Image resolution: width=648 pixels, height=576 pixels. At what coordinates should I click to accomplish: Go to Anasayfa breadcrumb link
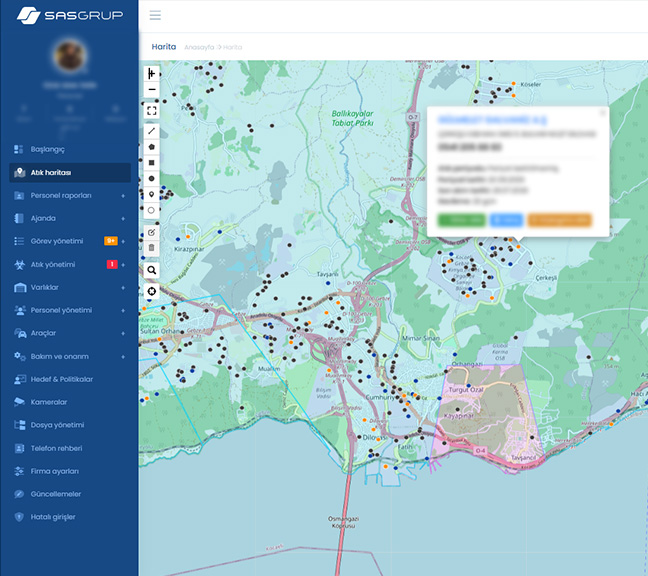[199, 47]
